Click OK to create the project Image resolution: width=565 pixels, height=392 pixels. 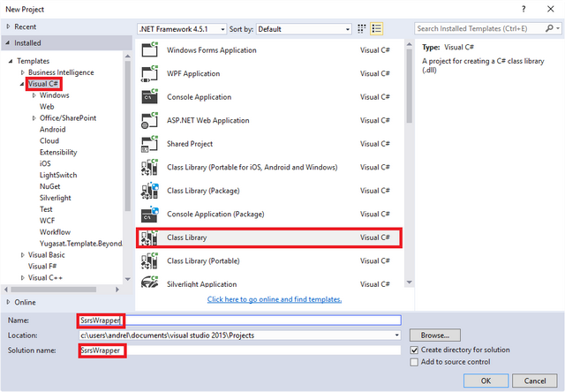click(x=486, y=381)
